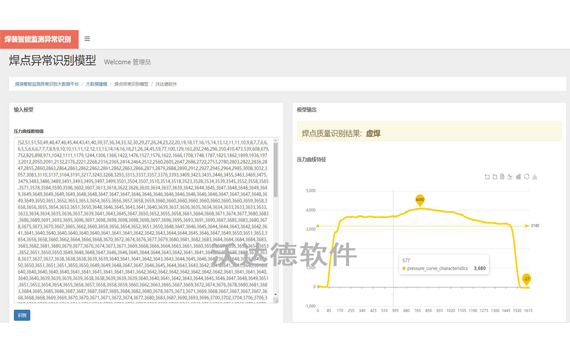Click the 压力曲线特征 chart title
The image size is (570, 360).
pyautogui.click(x=312, y=160)
